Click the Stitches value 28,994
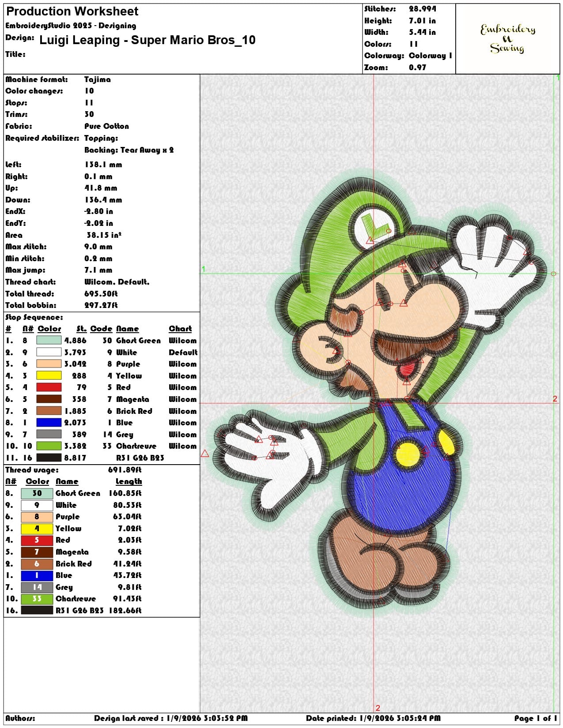Screen dimensions: 563x728 tap(422, 9)
